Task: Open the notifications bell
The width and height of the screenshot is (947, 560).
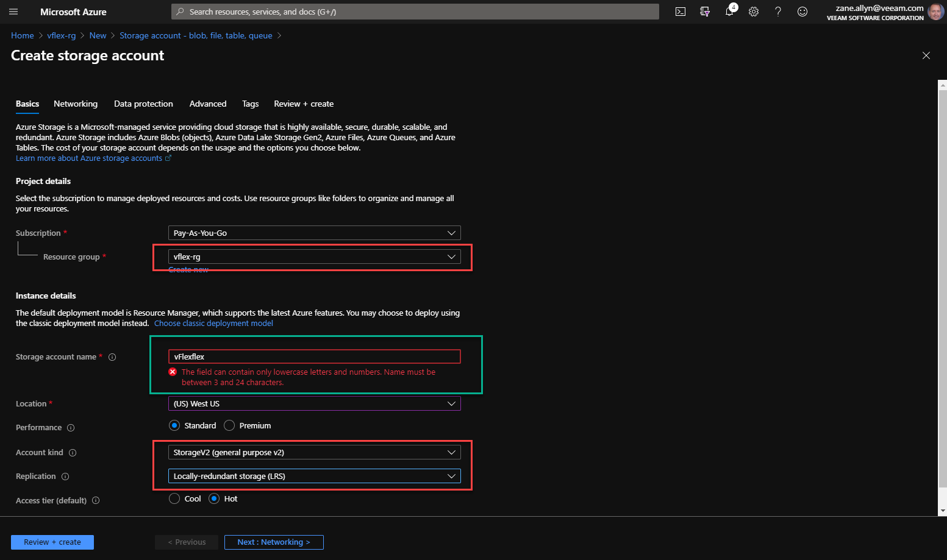Action: point(729,12)
